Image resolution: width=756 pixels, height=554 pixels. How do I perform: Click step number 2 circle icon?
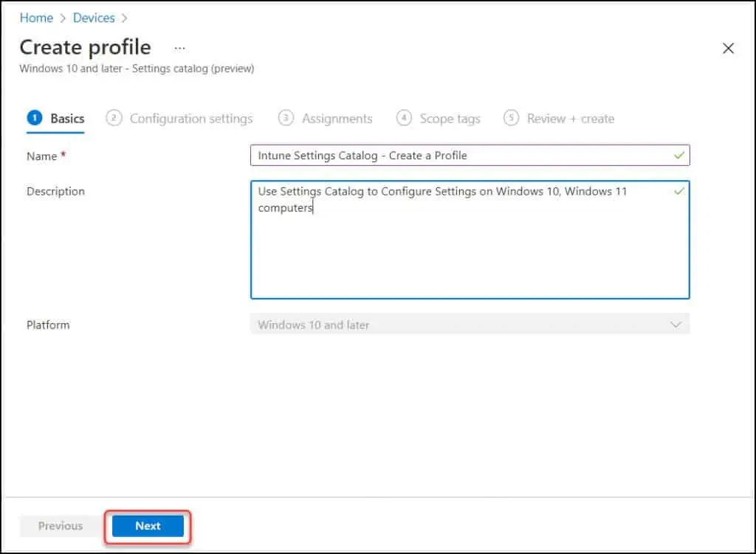pos(114,117)
